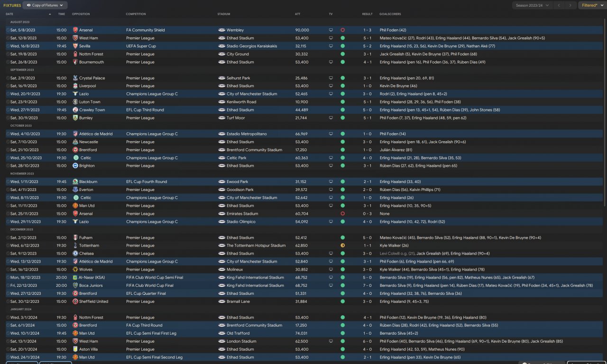Open the Filtered dropdown
Viewport: 607px width, 364px height.
[592, 5]
